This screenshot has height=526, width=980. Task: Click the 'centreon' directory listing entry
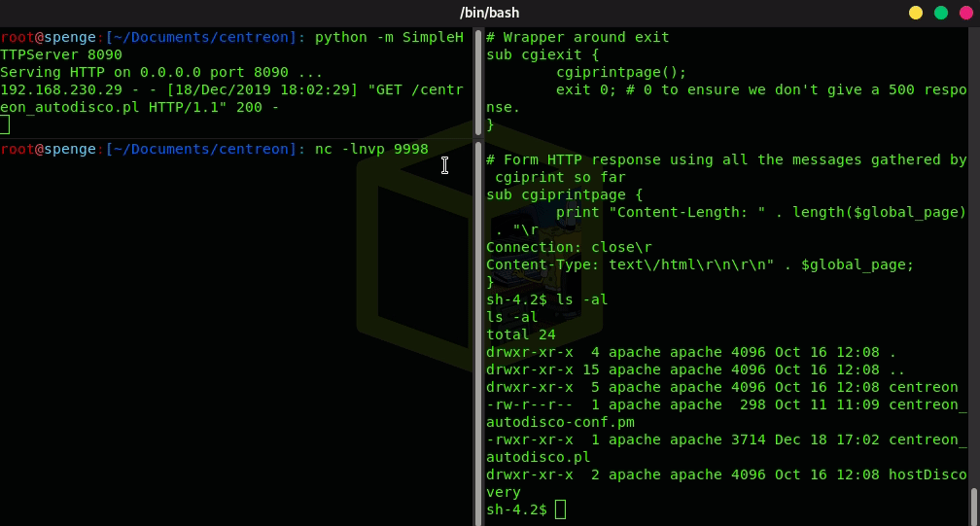924,387
